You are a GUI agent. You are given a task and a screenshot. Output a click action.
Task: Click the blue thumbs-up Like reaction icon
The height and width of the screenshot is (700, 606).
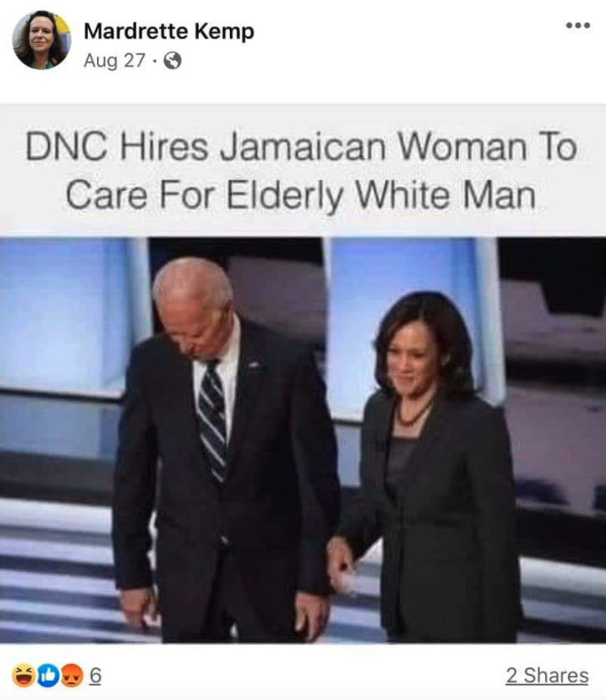tap(48, 676)
